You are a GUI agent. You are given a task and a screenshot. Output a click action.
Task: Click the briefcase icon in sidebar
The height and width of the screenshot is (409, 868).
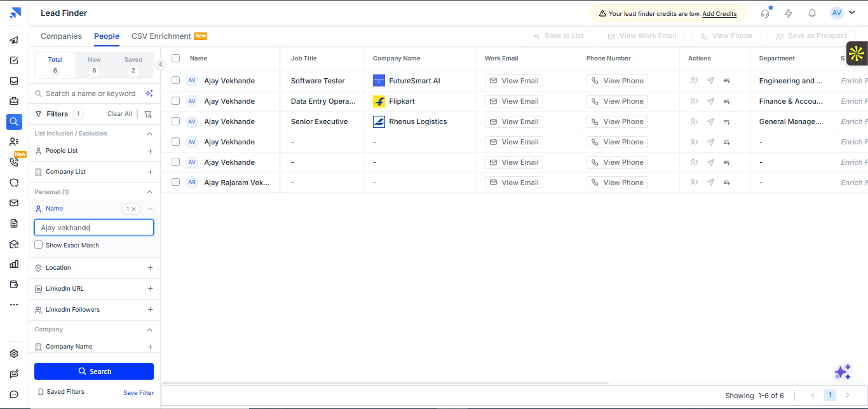click(14, 101)
